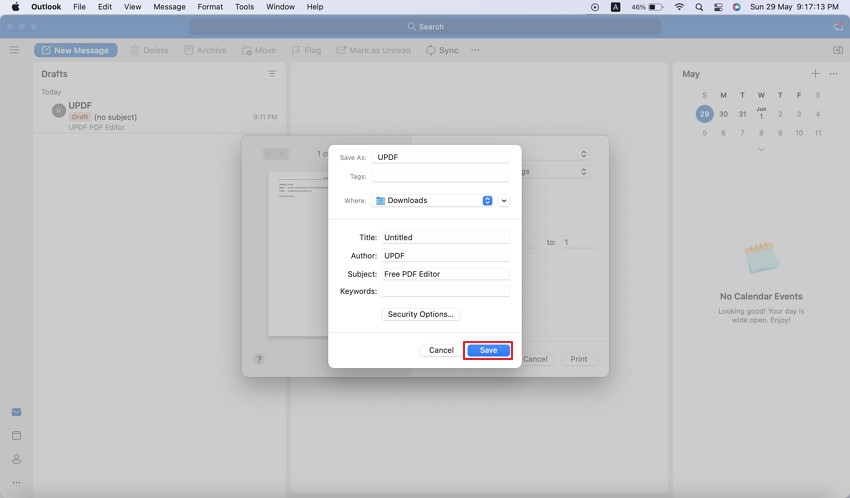Screen dimensions: 850x498
Task: Open Security Options in the save dialog
Action: (x=420, y=314)
